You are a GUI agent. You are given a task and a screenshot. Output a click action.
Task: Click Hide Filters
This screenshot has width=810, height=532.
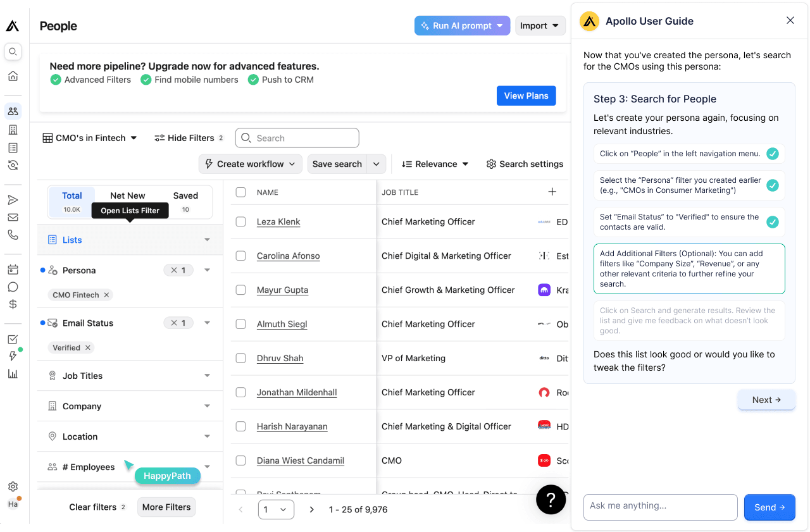click(189, 138)
